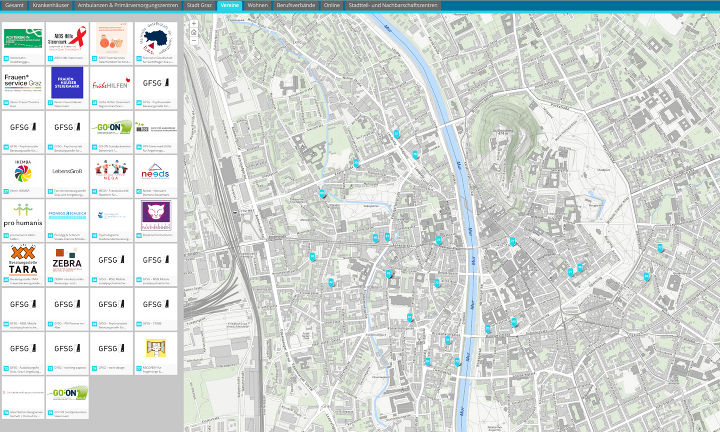Viewport: 720px width, 432px height.
Task: Open the card with the yellow window logo
Action: point(156,353)
